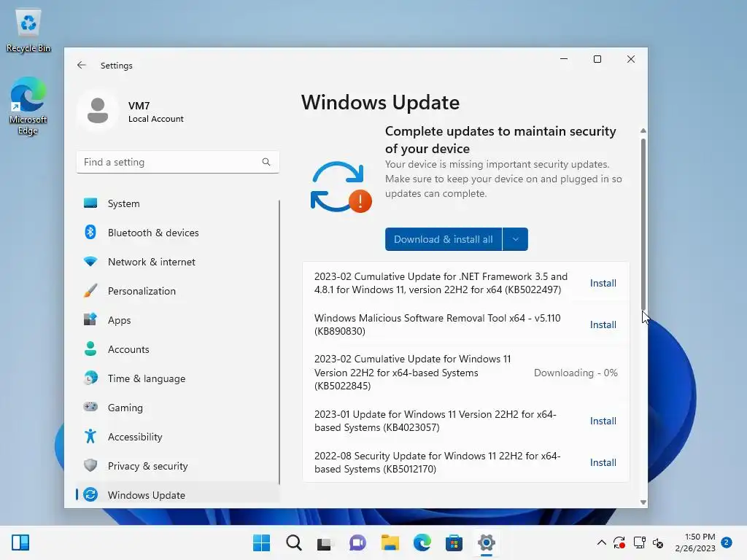Open File Explorer from taskbar
This screenshot has height=560, width=747.
tap(390, 542)
